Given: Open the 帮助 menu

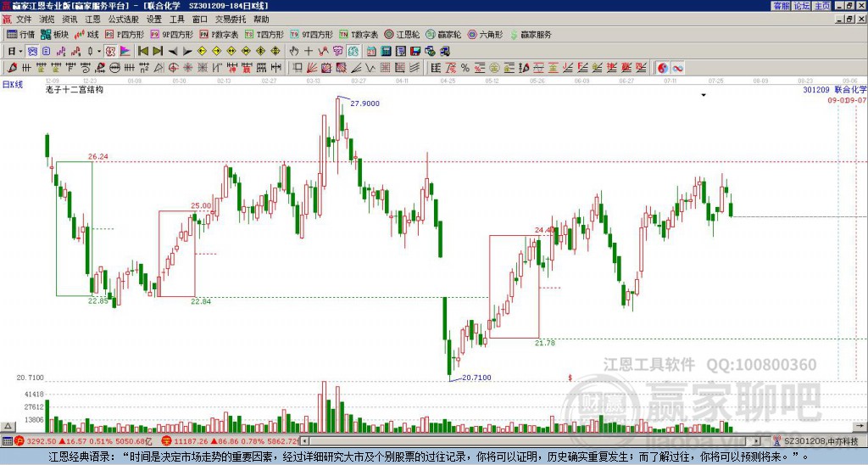Looking at the screenshot, I should pos(261,20).
